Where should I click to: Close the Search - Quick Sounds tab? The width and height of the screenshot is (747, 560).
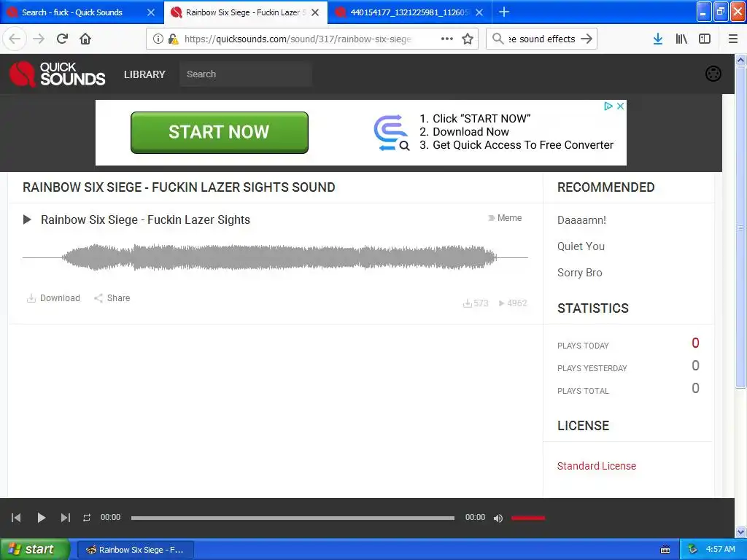click(150, 12)
